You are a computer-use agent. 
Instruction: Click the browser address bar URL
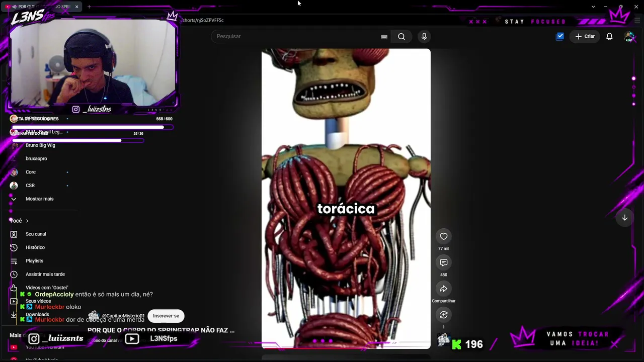pos(203,20)
